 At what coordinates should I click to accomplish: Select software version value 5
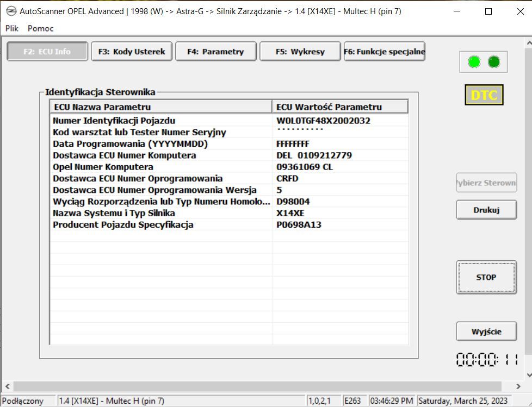[x=279, y=190]
